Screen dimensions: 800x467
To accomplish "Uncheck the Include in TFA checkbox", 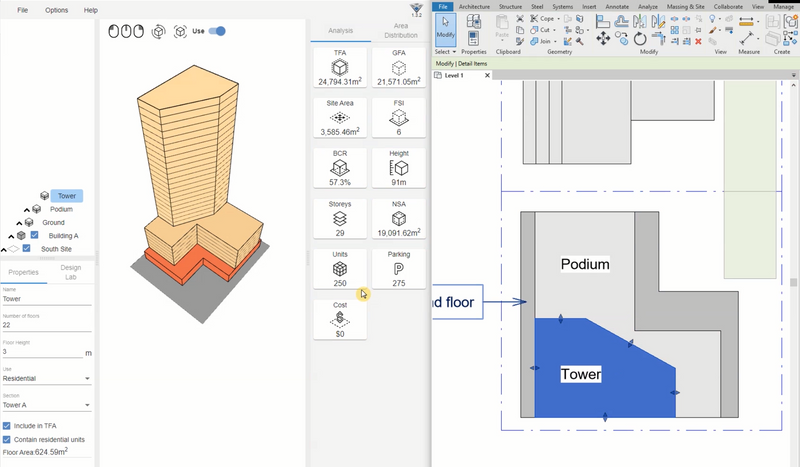I will [x=8, y=426].
